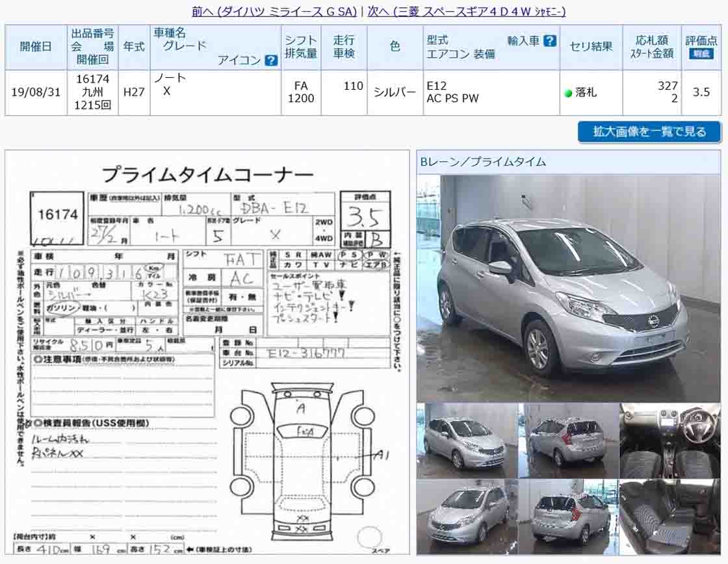
Task: Click the 色 column header
Action: pos(395,47)
